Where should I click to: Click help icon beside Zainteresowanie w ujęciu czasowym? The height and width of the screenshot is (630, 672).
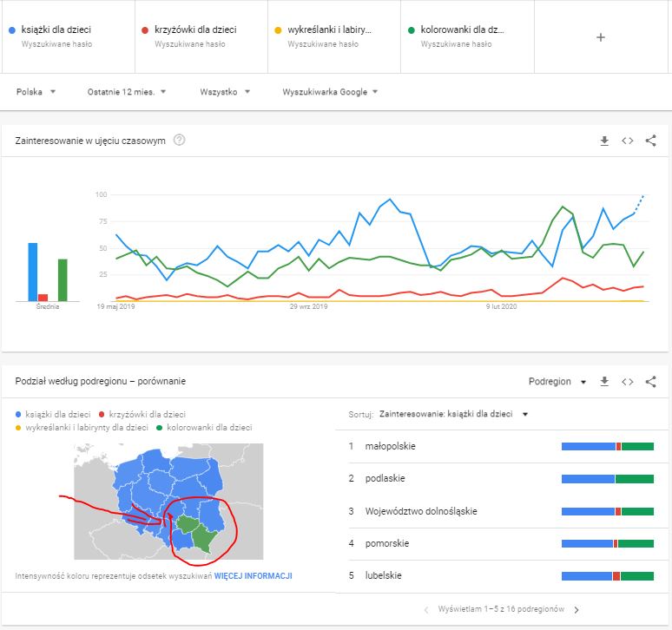180,140
